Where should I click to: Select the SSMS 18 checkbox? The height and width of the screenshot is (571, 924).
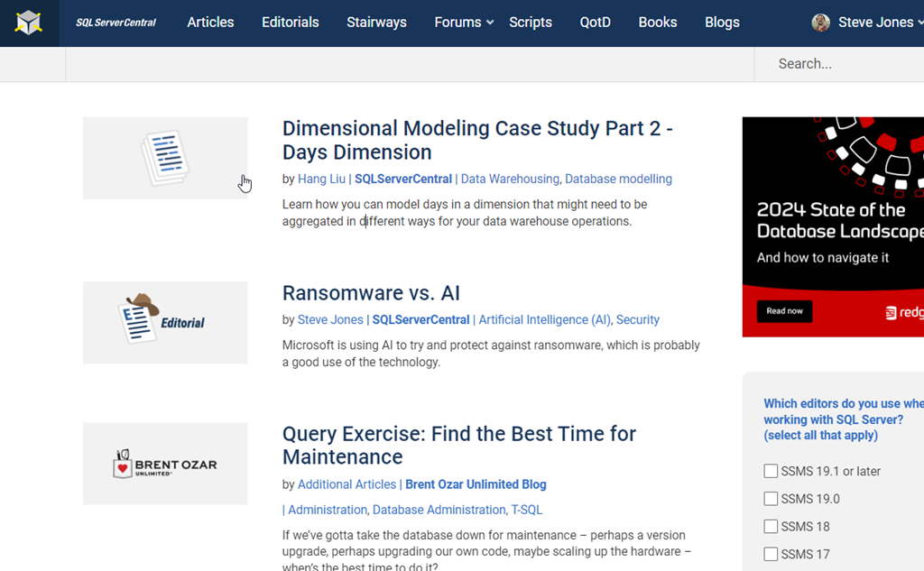[771, 527]
